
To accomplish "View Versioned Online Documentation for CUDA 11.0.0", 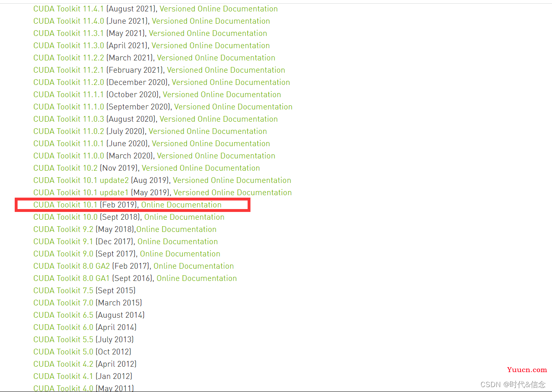I will (216, 156).
